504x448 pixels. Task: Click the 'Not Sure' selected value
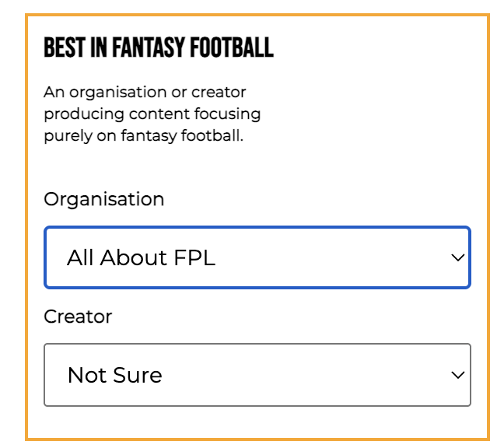(115, 375)
